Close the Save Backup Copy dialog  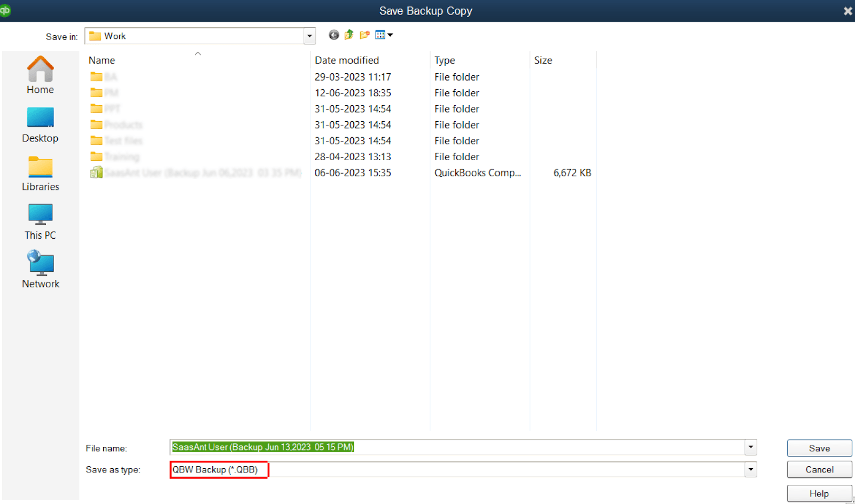tap(848, 11)
